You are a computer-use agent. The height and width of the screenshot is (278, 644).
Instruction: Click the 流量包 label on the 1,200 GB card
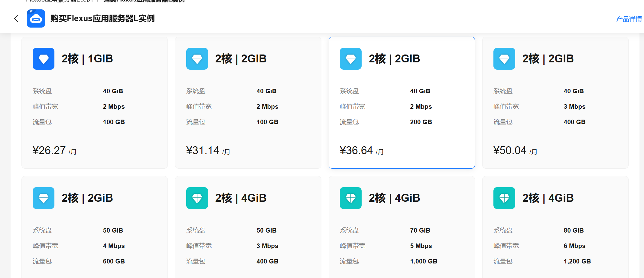(503, 261)
